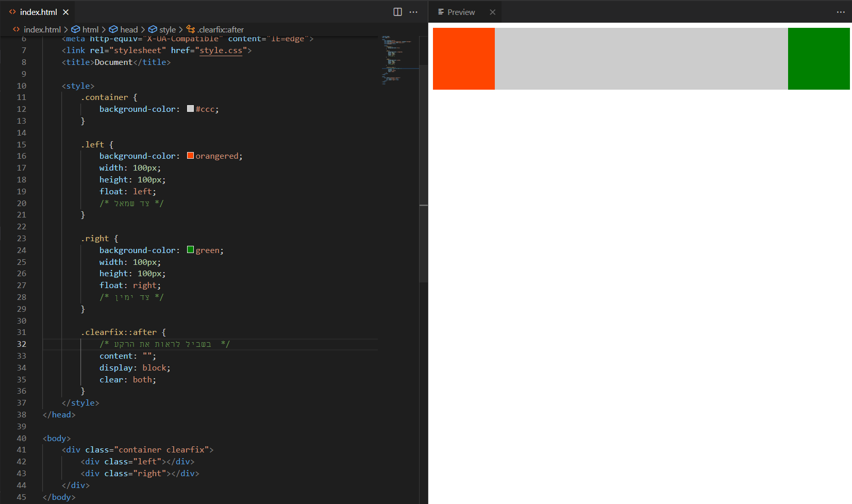Click the green box in the preview
The image size is (852, 504).
coord(818,59)
